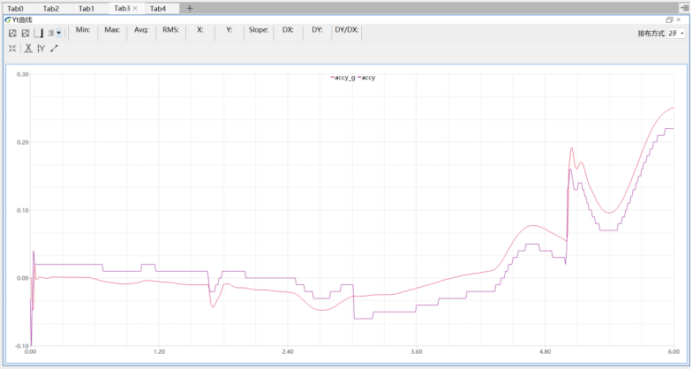This screenshot has width=692, height=369.
Task: Restore the Yt curve panel window
Action: (669, 20)
